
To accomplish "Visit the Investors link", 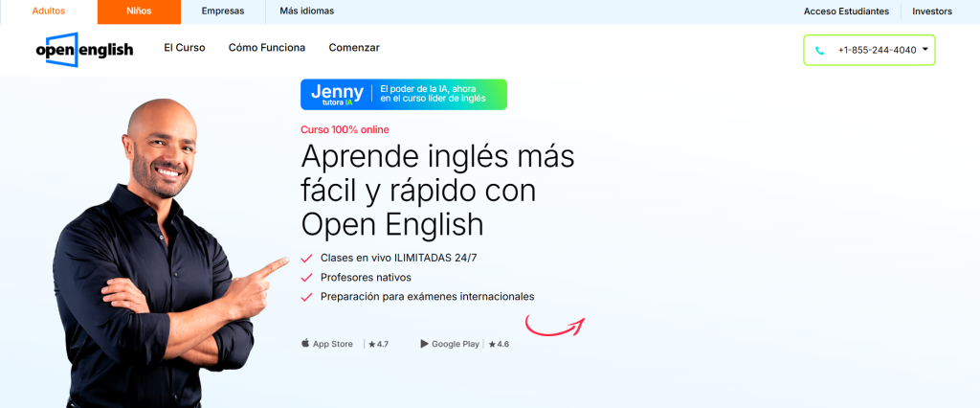I will [932, 11].
